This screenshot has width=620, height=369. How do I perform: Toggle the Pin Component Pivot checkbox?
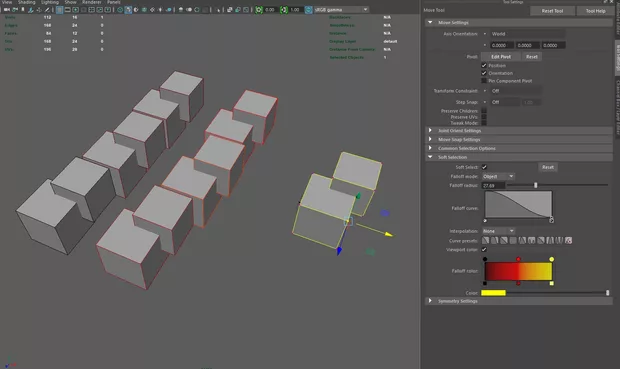484,81
